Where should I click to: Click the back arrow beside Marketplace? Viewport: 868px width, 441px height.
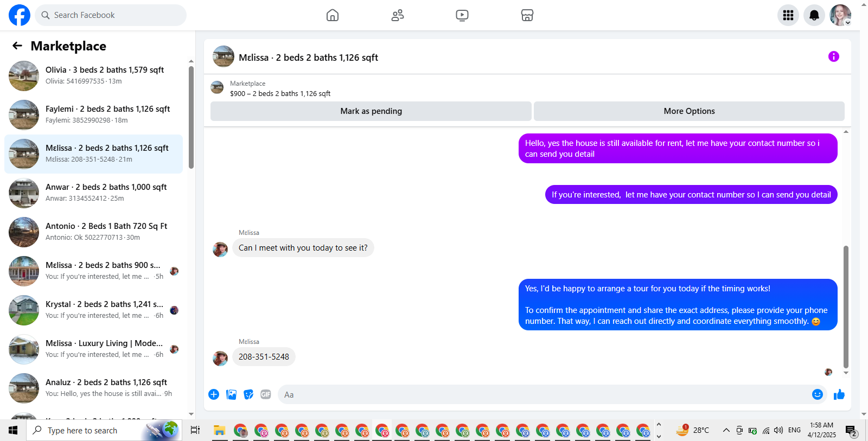[17, 46]
